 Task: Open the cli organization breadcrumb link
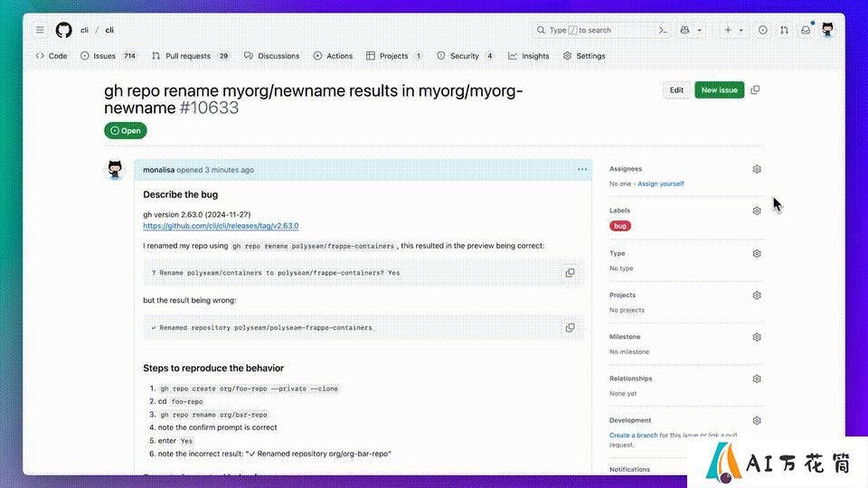84,30
